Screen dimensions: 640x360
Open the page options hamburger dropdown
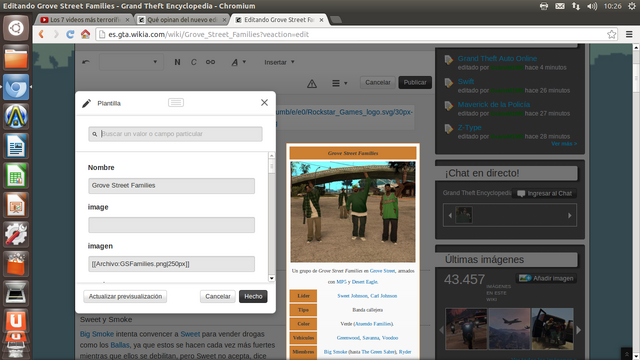[339, 83]
